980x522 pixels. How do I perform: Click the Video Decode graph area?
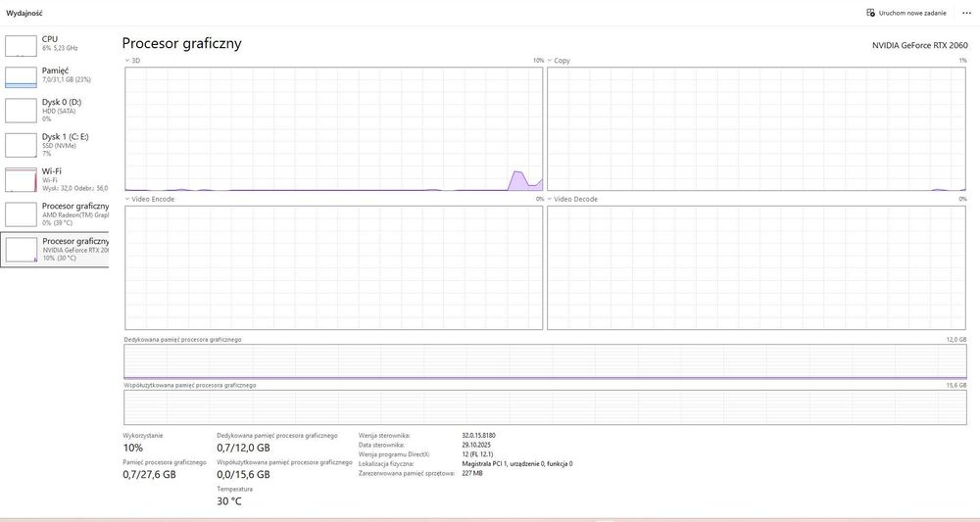tap(757, 267)
